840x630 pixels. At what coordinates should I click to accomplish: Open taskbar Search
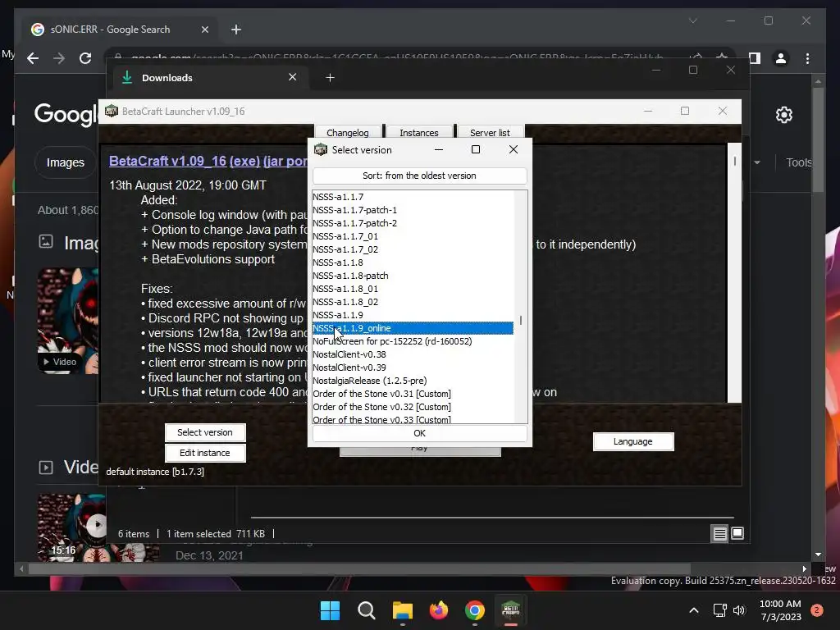click(367, 610)
